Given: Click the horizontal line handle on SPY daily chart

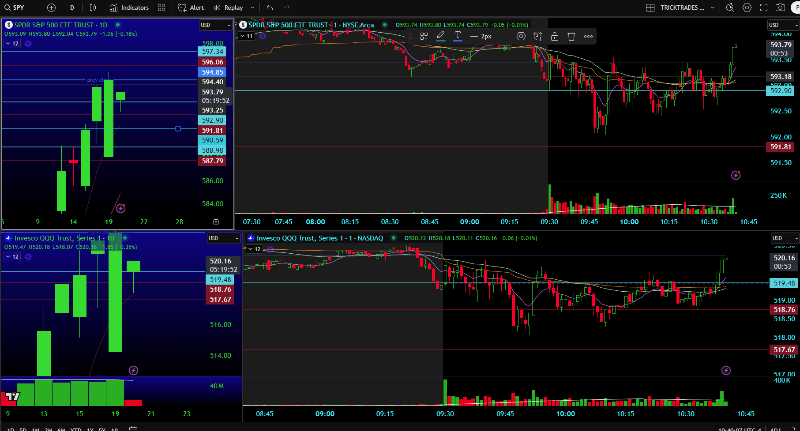Looking at the screenshot, I should tap(178, 129).
